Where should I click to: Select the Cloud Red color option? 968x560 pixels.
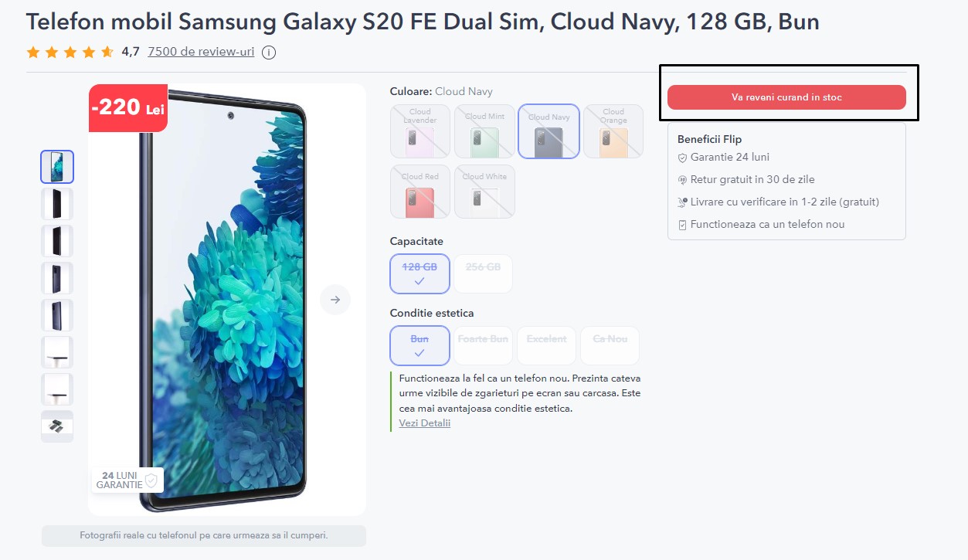pyautogui.click(x=420, y=192)
